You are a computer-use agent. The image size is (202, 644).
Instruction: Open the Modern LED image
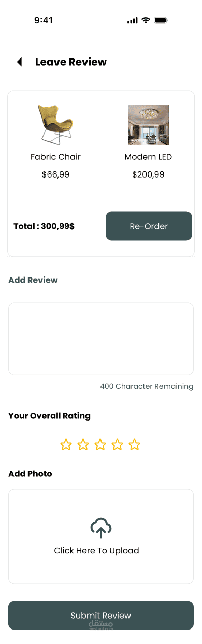tap(148, 125)
